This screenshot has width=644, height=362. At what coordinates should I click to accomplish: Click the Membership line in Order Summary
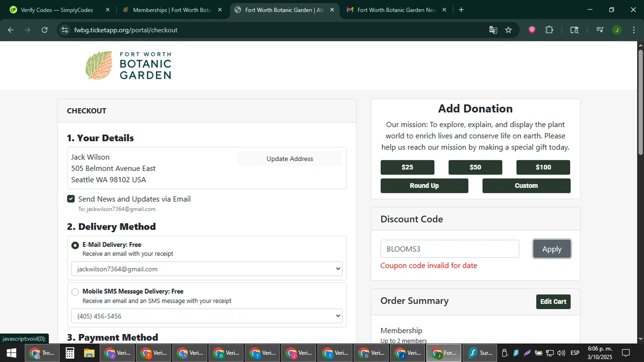tap(401, 331)
